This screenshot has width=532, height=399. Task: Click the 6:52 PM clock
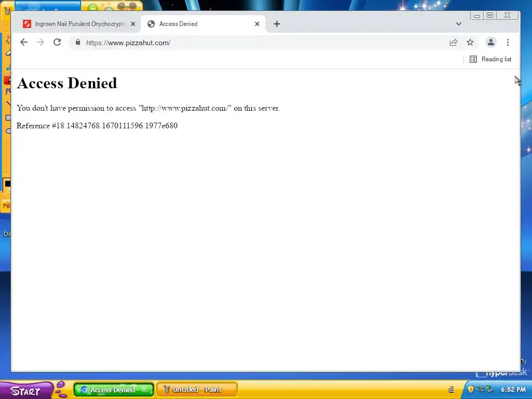(x=513, y=390)
